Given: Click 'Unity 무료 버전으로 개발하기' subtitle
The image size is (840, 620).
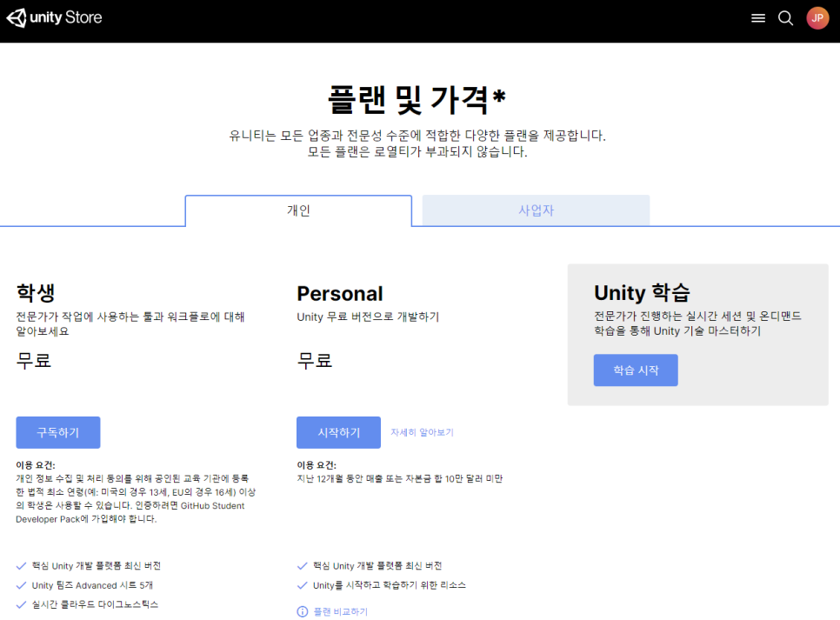Looking at the screenshot, I should point(368,317).
